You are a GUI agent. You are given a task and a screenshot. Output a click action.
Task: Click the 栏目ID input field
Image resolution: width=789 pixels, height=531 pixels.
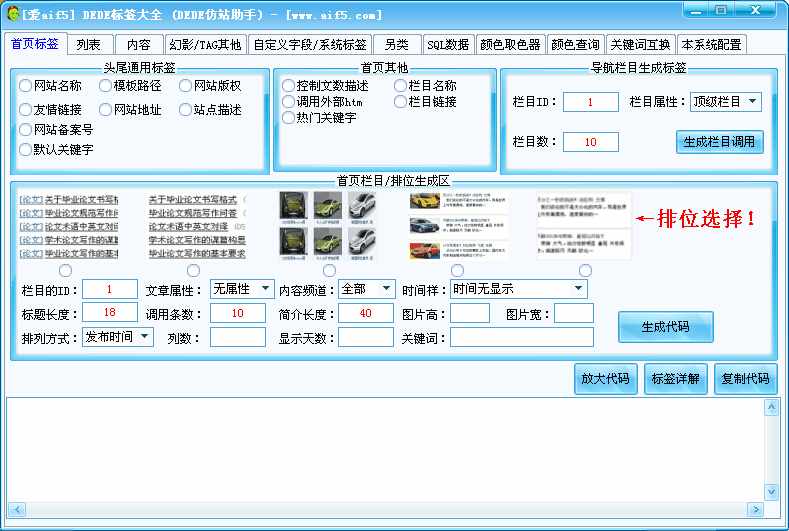pyautogui.click(x=591, y=102)
